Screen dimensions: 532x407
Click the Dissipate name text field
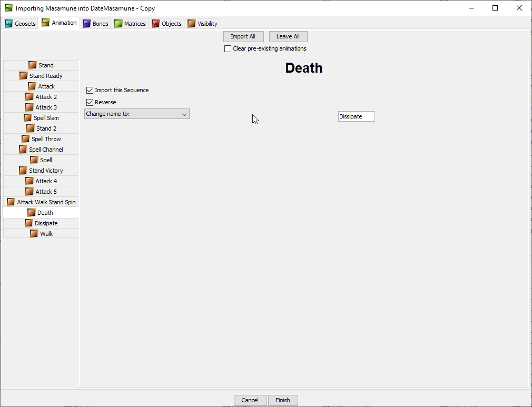(x=357, y=116)
